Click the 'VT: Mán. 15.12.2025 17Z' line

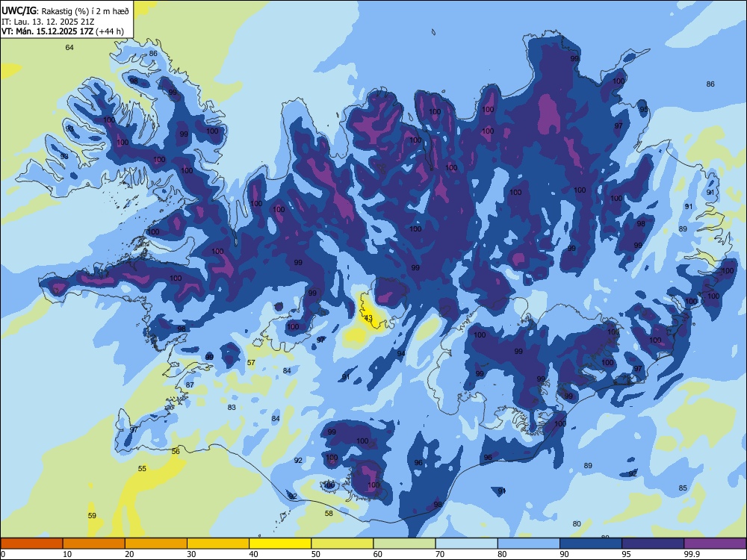pos(47,31)
